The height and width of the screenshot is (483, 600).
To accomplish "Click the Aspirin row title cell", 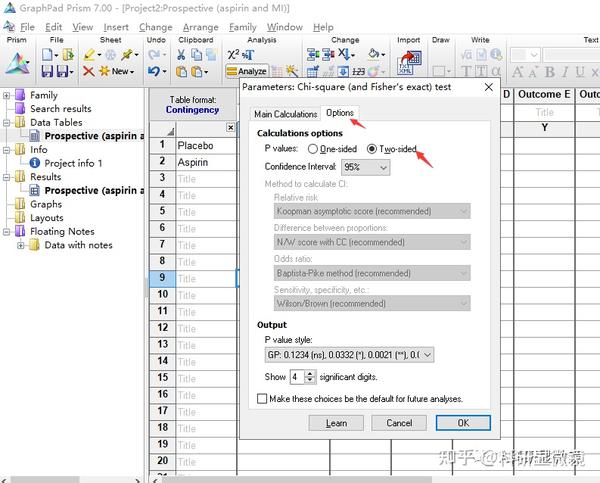I will [x=206, y=162].
